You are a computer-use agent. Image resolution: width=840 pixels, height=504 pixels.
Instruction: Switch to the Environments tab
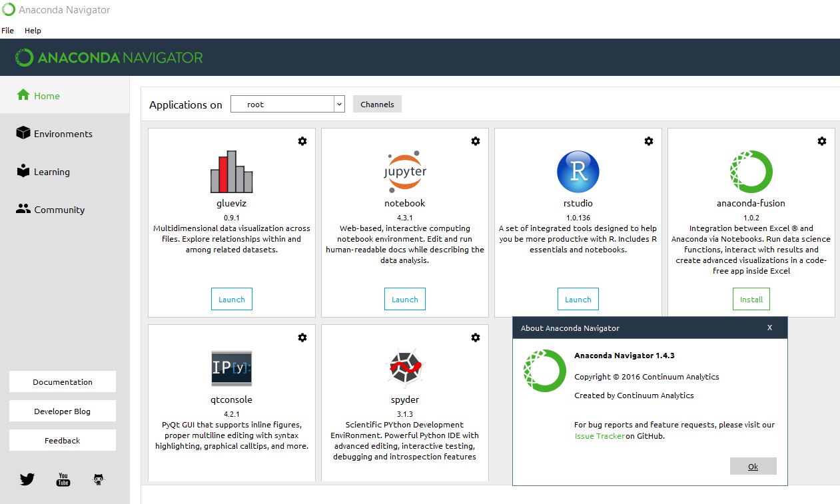(65, 133)
